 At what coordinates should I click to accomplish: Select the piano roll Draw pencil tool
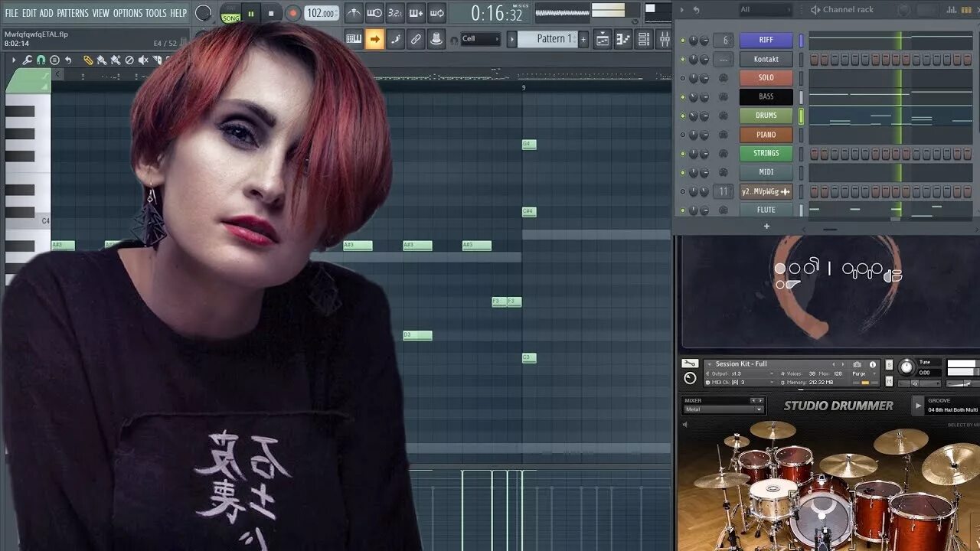click(88, 60)
